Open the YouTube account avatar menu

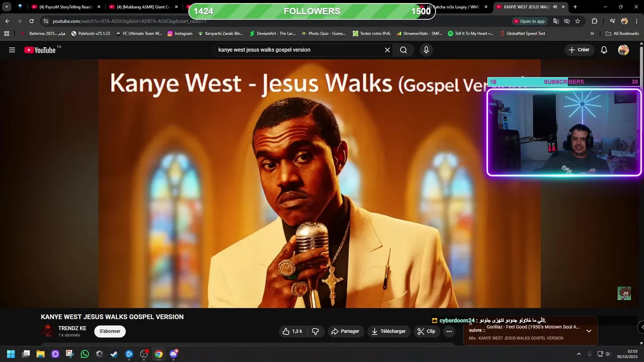[x=623, y=50]
